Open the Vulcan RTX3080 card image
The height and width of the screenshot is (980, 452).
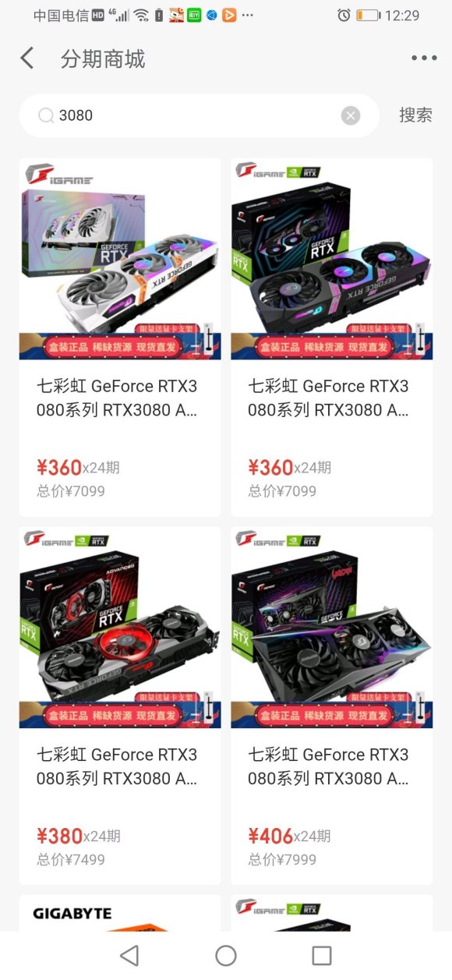point(332,628)
